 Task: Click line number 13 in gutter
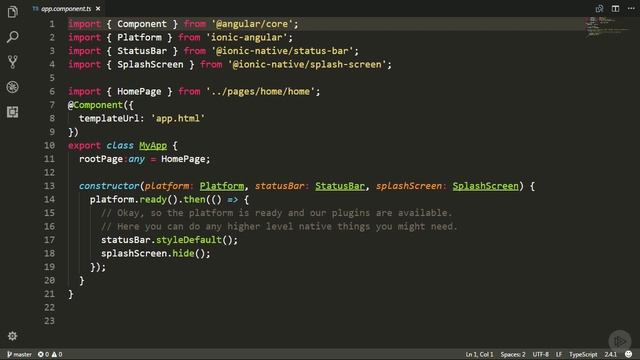click(x=49, y=186)
